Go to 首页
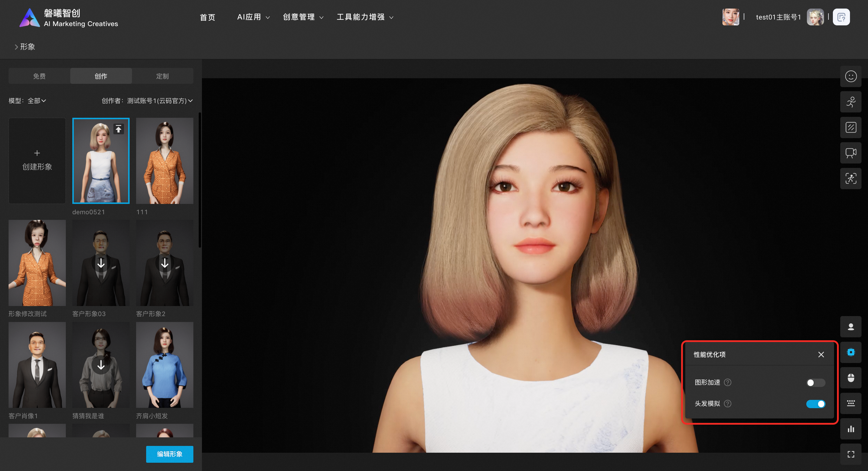 point(208,17)
